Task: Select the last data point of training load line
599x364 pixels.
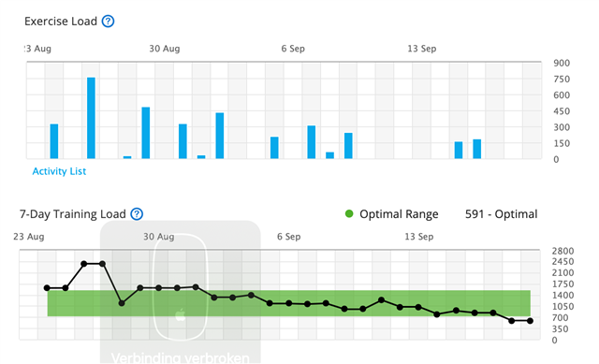Action: pos(531,321)
